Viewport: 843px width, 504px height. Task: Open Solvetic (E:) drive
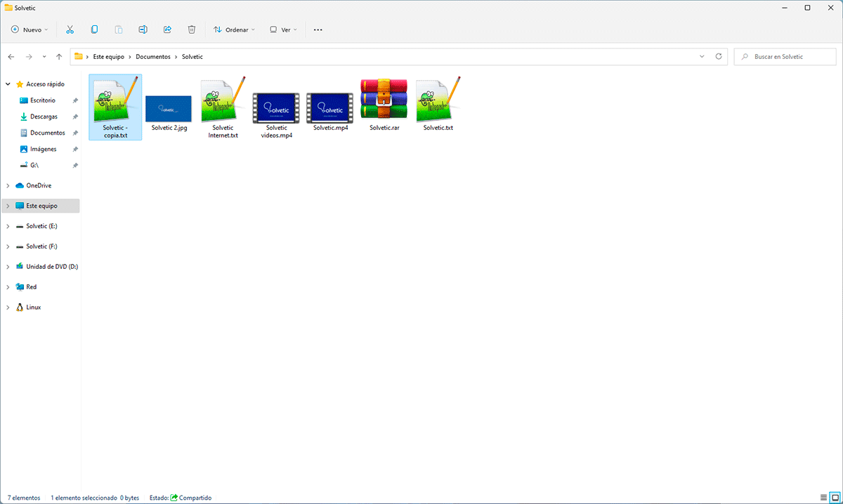(42, 226)
